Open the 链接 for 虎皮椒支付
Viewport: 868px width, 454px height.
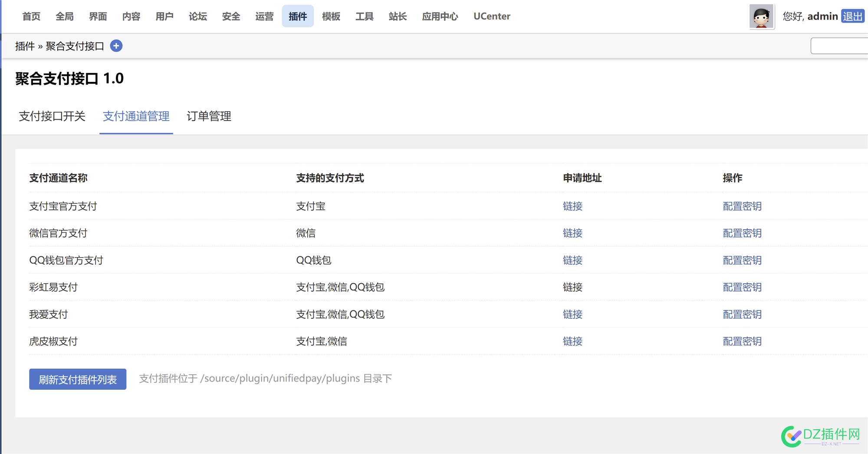[572, 341]
